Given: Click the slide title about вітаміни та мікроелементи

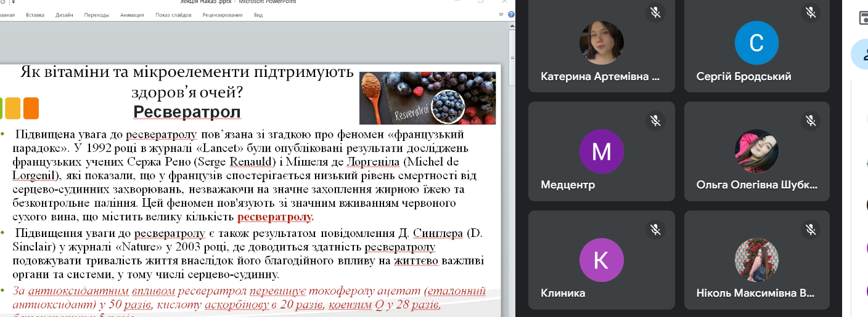Looking at the screenshot, I should click(x=187, y=82).
